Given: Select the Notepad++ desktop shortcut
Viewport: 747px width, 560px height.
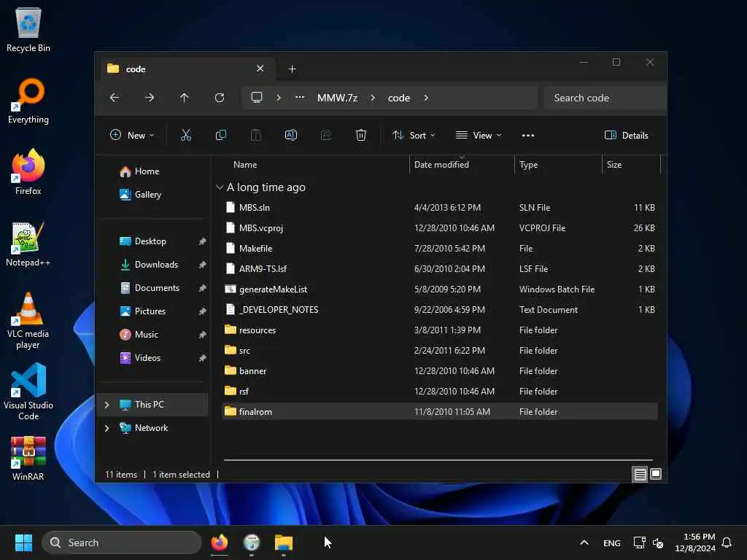Looking at the screenshot, I should (x=28, y=244).
